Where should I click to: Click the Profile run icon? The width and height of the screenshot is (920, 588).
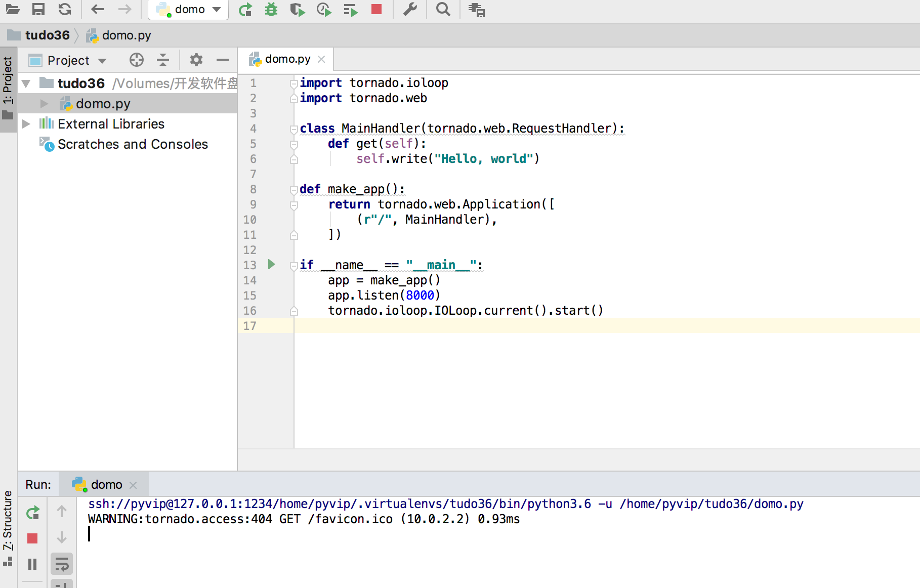click(323, 10)
